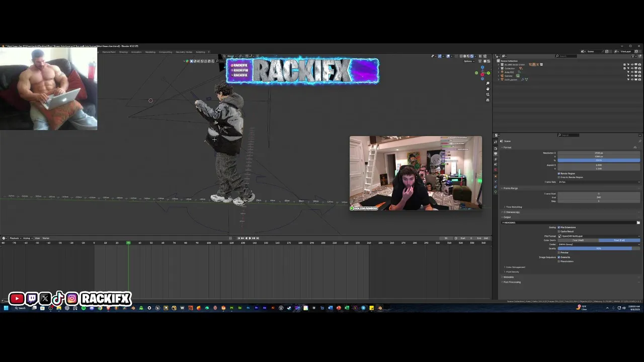Open the Playback menu in timeline
The width and height of the screenshot is (644, 362).
click(x=15, y=238)
